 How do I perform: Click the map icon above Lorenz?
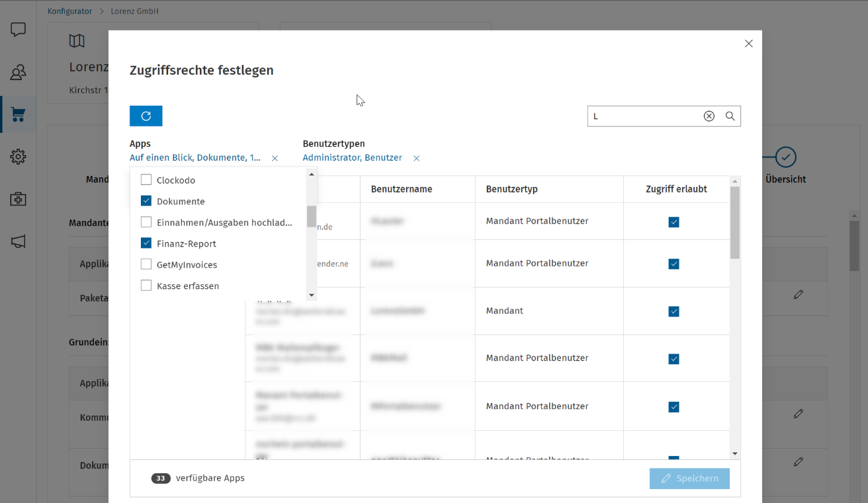click(x=77, y=41)
